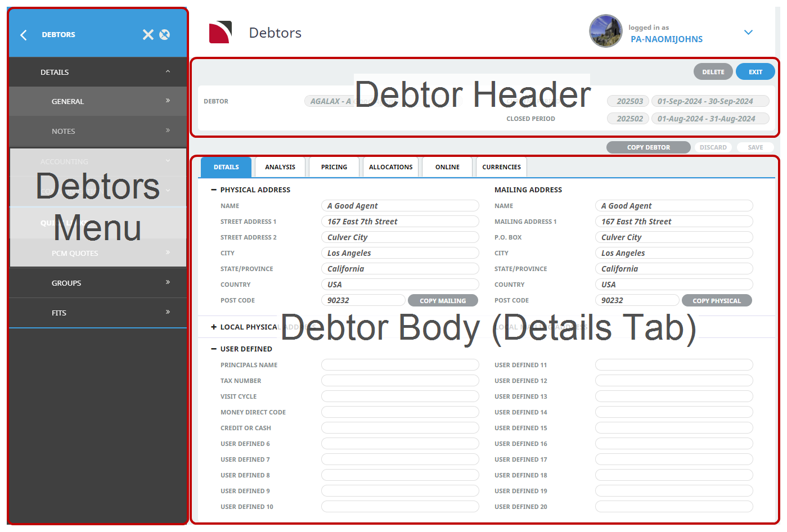Switch to the CURRENCIES tab
Image resolution: width=787 pixels, height=532 pixels.
tap(502, 167)
